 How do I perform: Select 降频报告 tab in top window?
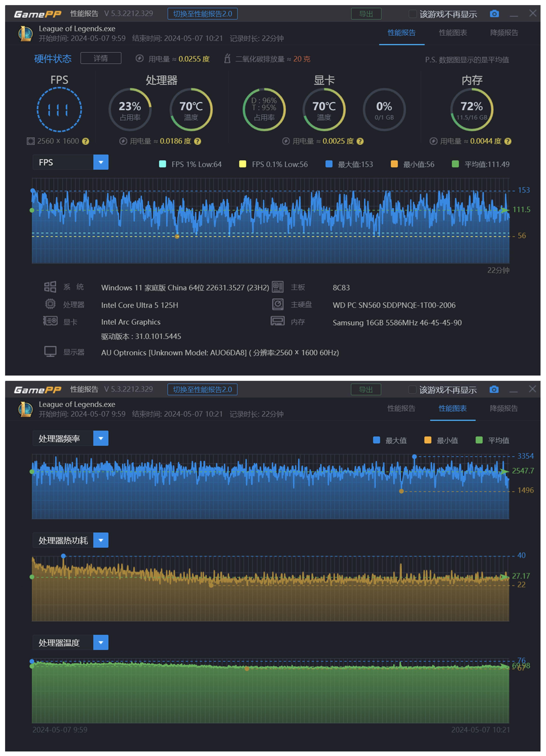point(504,33)
